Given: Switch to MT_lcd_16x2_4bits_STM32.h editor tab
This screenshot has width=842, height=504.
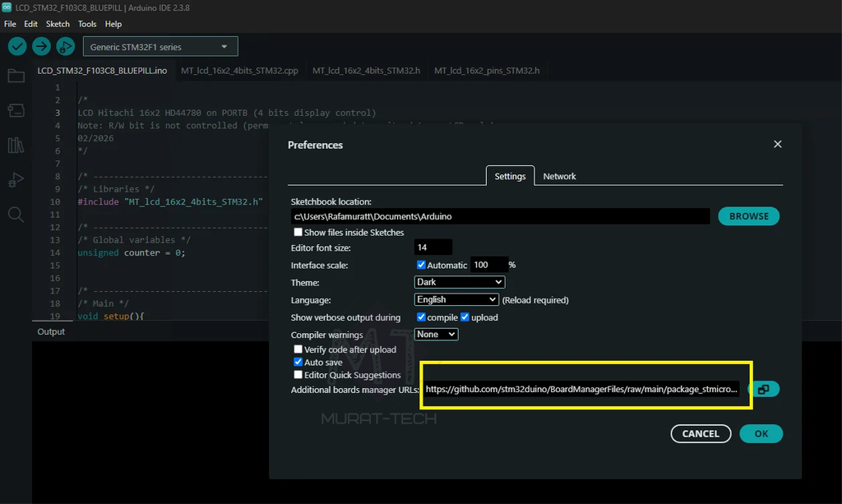Looking at the screenshot, I should click(366, 71).
